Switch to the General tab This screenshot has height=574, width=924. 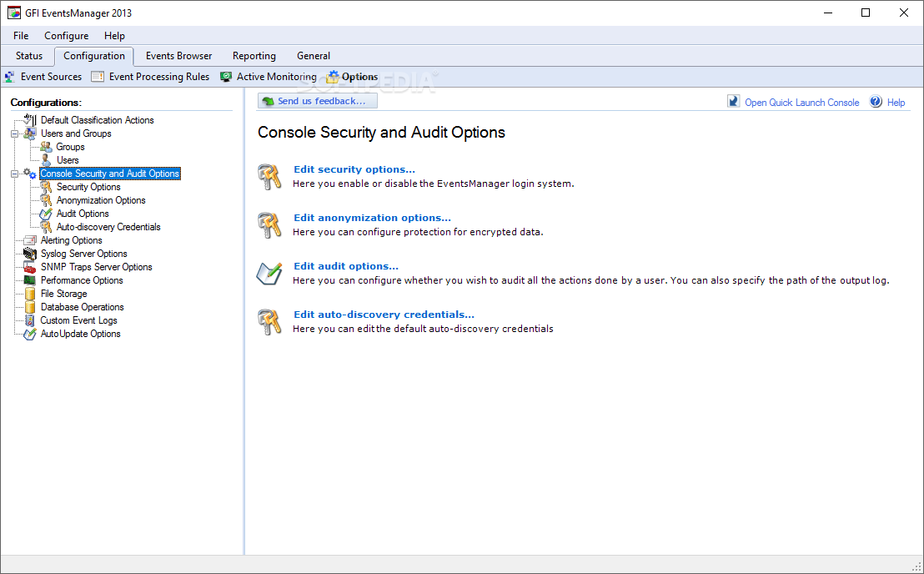pyautogui.click(x=314, y=56)
